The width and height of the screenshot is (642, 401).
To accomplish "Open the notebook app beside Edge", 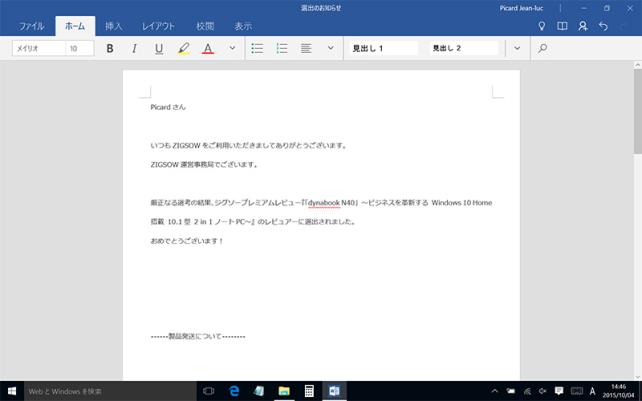I will click(259, 391).
